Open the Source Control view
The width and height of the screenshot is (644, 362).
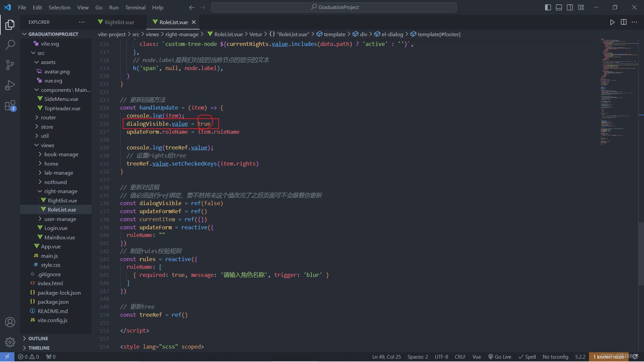tap(10, 65)
